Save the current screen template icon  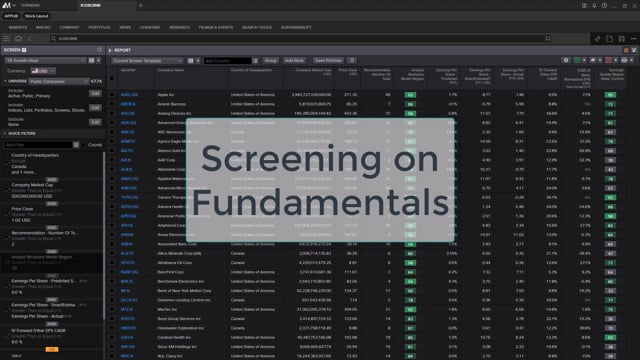point(190,60)
